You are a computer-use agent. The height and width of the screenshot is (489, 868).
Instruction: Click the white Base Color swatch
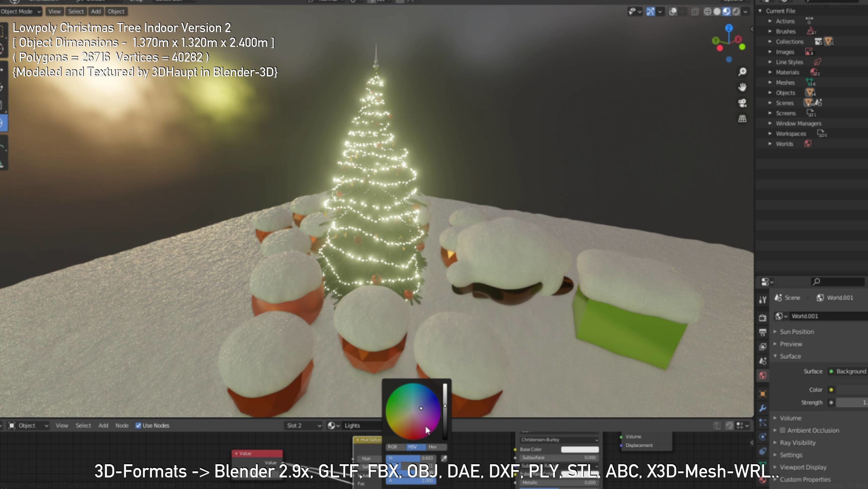click(579, 449)
